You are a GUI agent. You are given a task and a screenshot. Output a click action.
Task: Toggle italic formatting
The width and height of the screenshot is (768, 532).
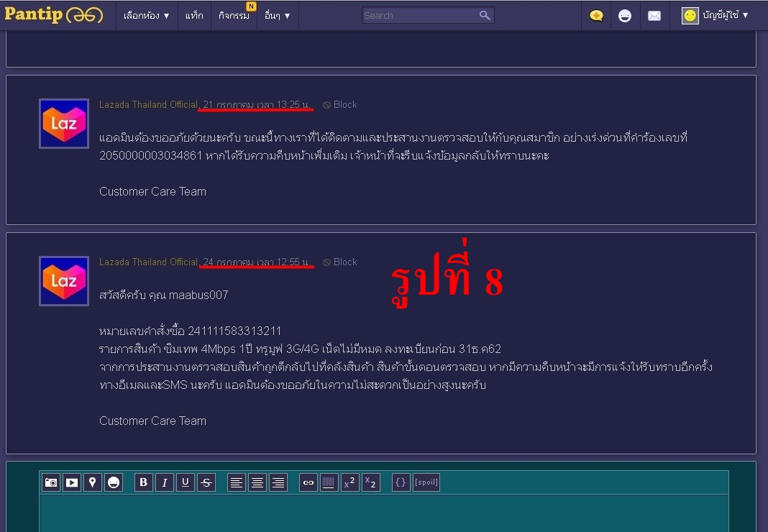(165, 482)
